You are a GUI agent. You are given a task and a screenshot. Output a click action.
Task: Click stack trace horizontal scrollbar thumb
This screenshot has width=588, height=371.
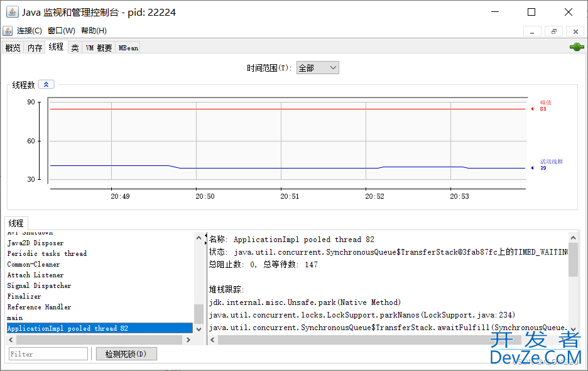369,340
